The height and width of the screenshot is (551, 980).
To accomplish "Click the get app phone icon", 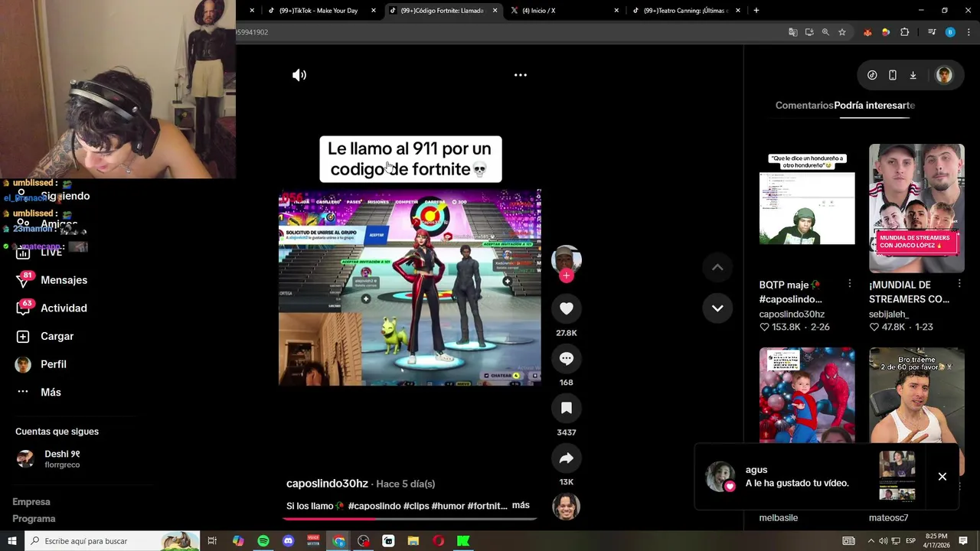I will click(893, 75).
